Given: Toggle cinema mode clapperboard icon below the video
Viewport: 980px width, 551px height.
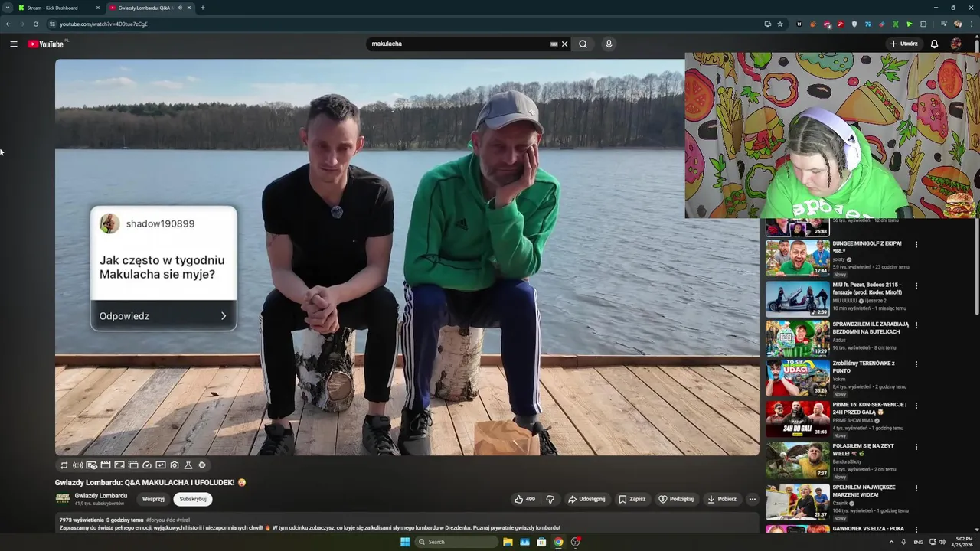Looking at the screenshot, I should 106,465.
